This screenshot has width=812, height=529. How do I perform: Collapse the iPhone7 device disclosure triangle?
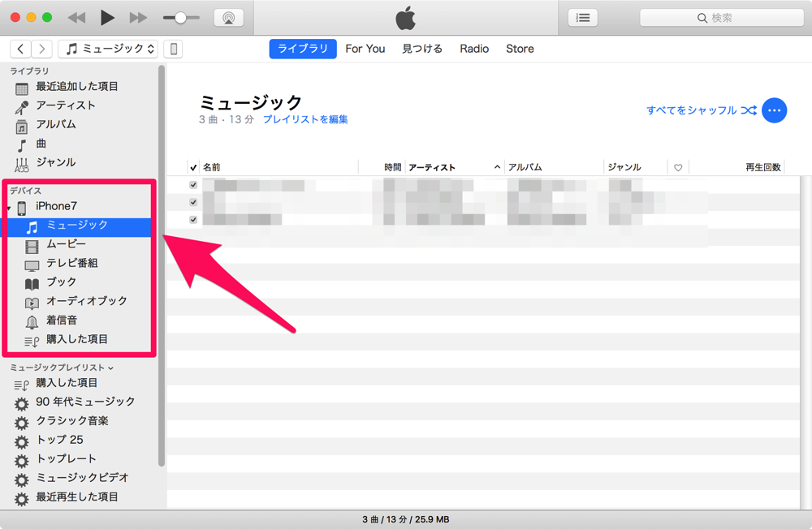point(9,208)
